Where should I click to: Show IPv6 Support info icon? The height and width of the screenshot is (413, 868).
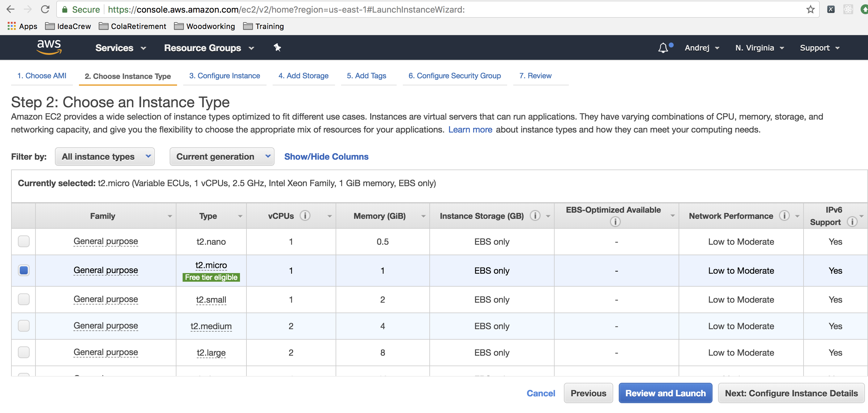[852, 222]
